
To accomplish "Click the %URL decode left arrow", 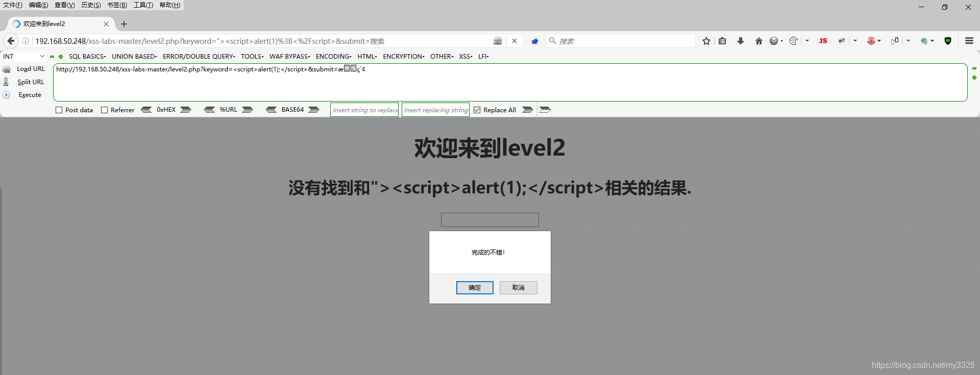I will pyautogui.click(x=209, y=110).
